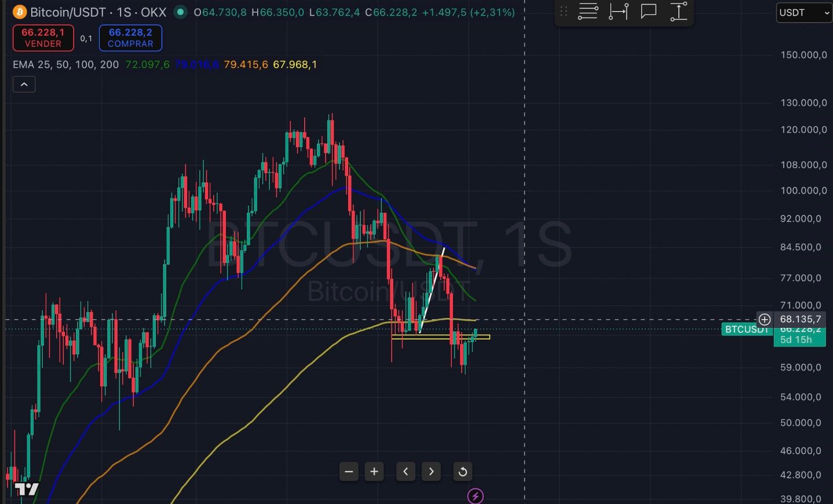Click the 150.000,0 price axis label

coord(803,55)
